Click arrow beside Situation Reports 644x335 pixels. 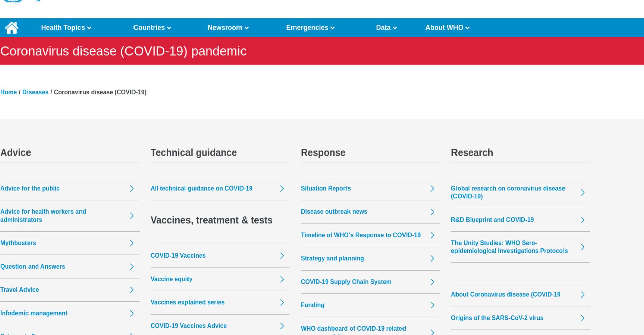pyautogui.click(x=432, y=189)
